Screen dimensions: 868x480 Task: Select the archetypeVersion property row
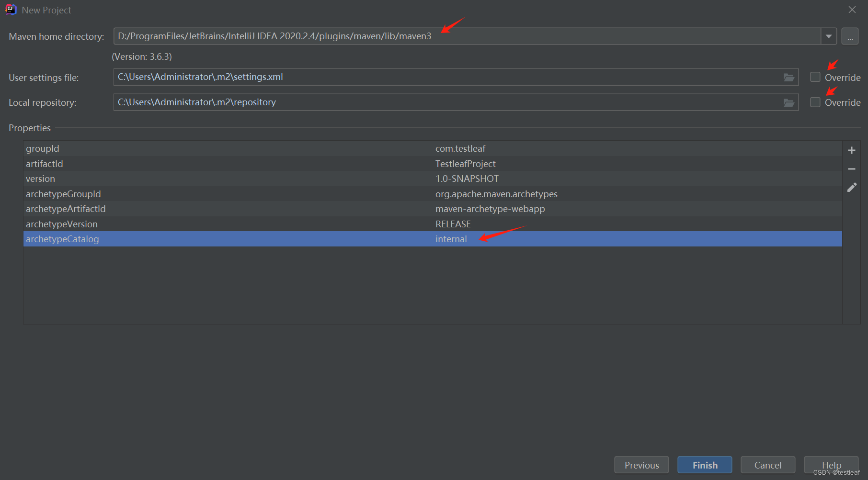tap(433, 224)
